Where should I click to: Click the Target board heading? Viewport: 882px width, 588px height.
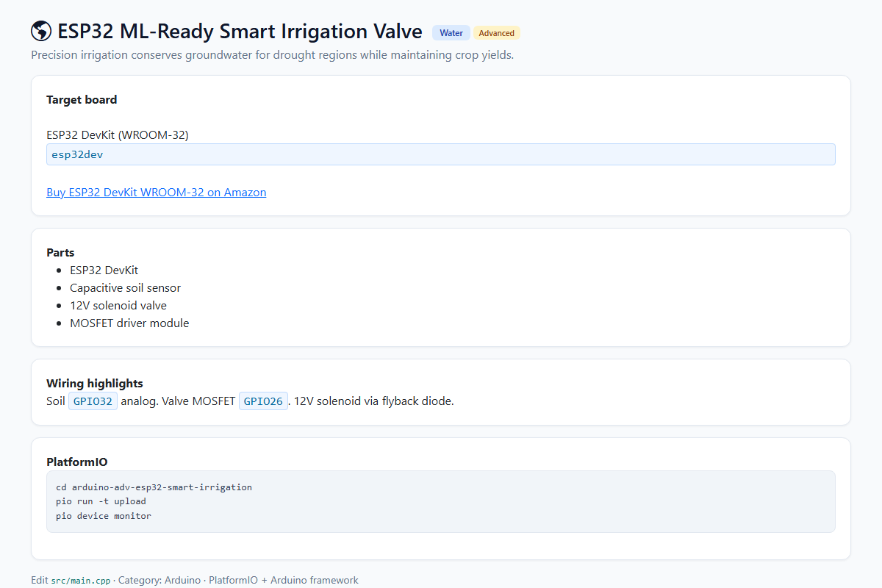[x=82, y=100]
